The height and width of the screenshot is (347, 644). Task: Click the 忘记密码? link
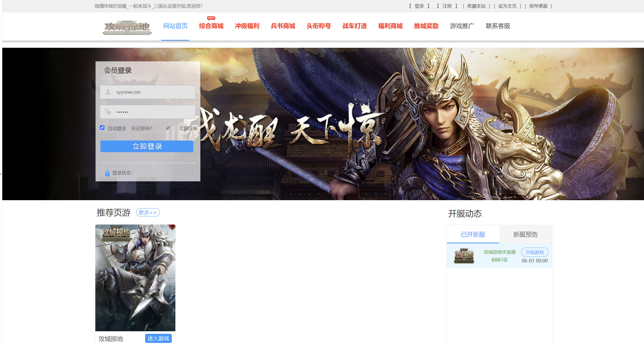click(142, 129)
